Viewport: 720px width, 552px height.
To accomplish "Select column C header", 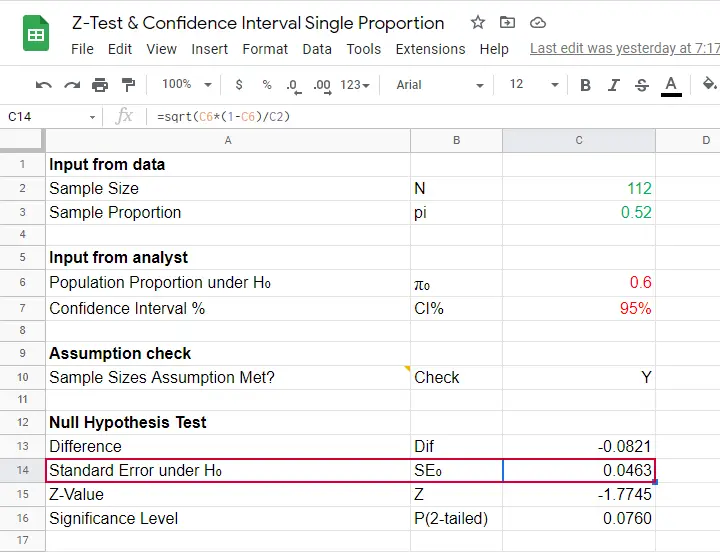I will [579, 141].
